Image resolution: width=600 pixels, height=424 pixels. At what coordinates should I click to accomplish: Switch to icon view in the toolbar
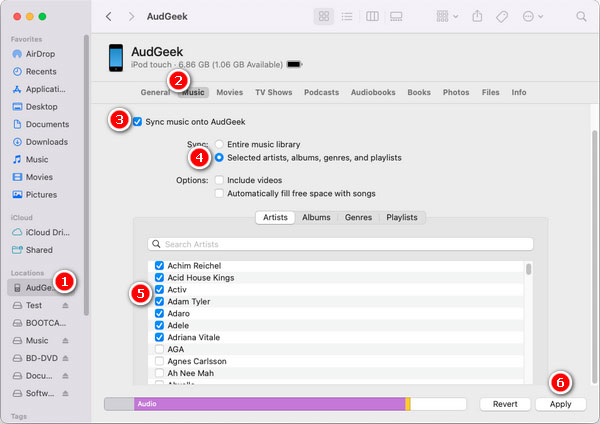pos(324,16)
